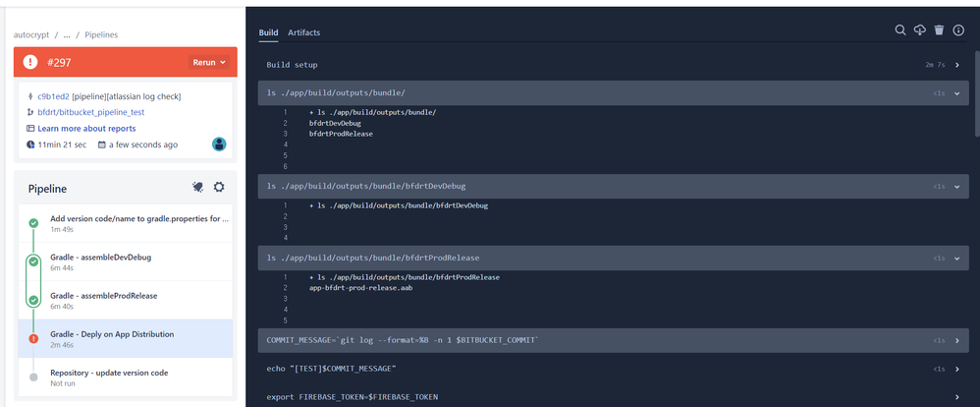
Task: Expand the COMMIT_MESSAGE git log section
Action: pyautogui.click(x=956, y=340)
